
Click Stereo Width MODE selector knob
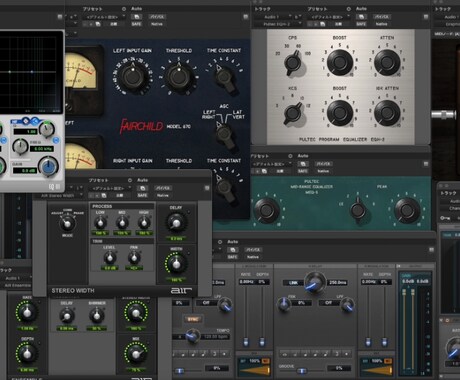click(x=67, y=224)
